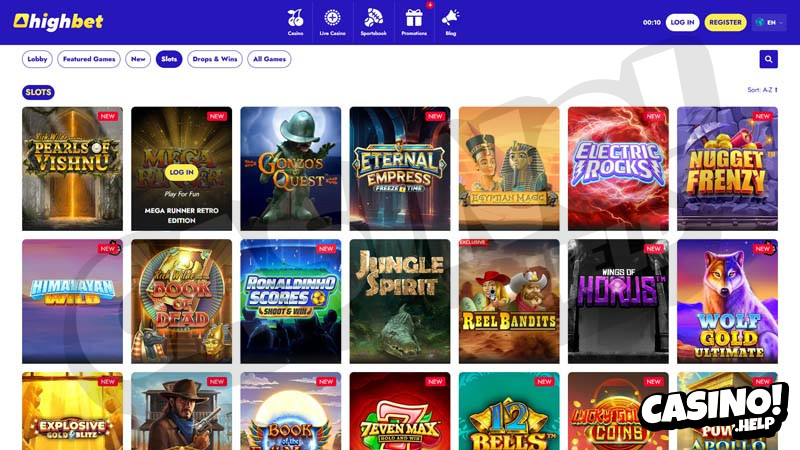Select the Lobby tab
The width and height of the screenshot is (800, 450).
pos(37,59)
